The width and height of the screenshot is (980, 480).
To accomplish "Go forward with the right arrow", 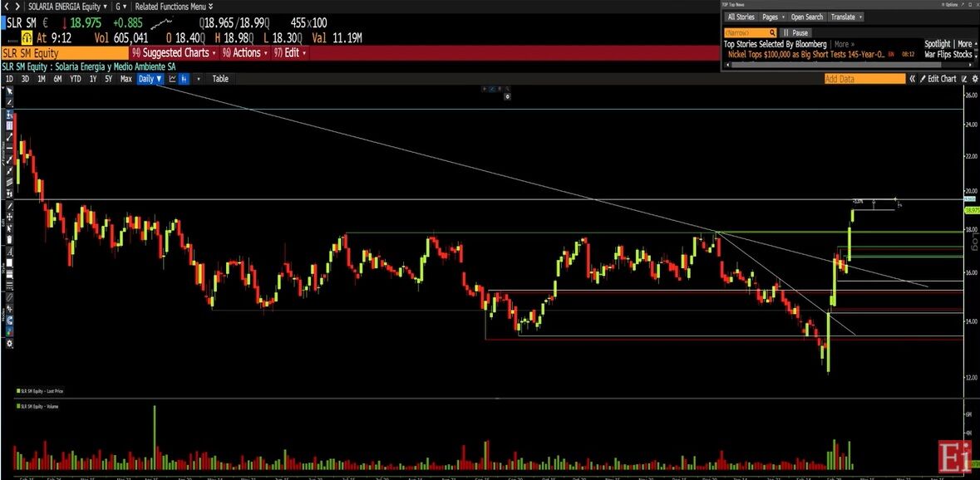I will coord(18,7).
